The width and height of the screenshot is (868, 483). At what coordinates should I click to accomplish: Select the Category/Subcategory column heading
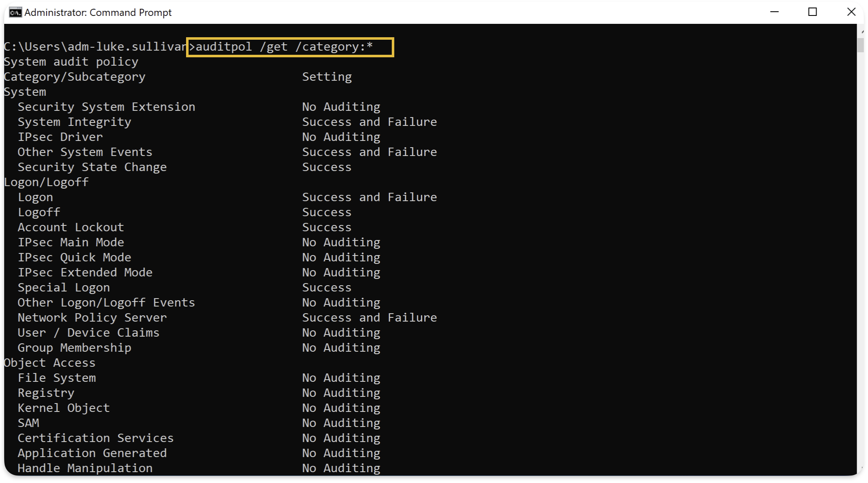point(74,77)
